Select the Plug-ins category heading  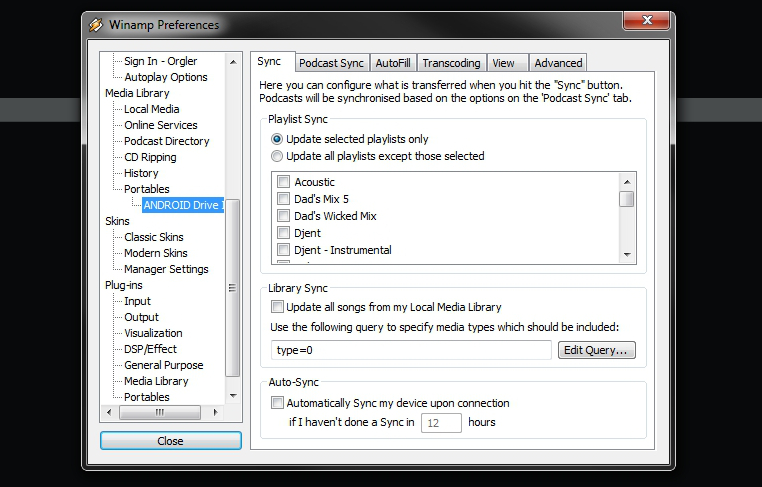point(124,285)
